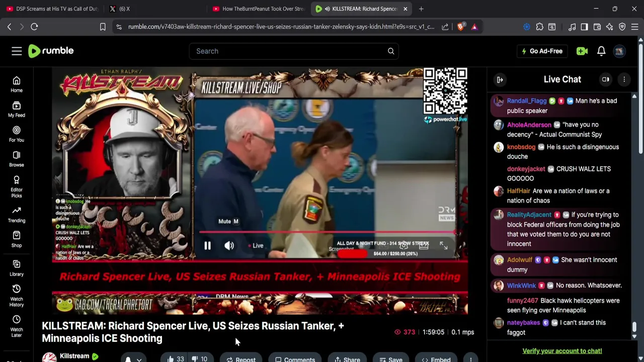
Task: Open the notifications bell
Action: [x=601, y=51]
